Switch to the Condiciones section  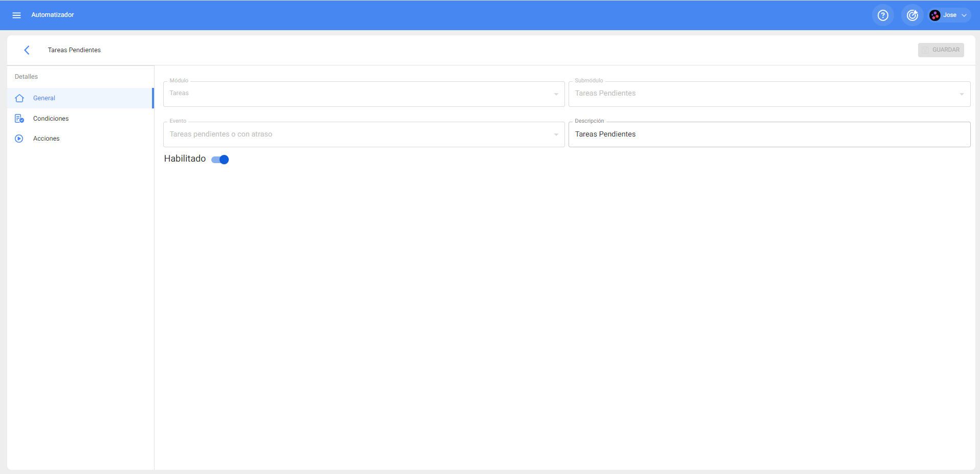[x=51, y=119]
